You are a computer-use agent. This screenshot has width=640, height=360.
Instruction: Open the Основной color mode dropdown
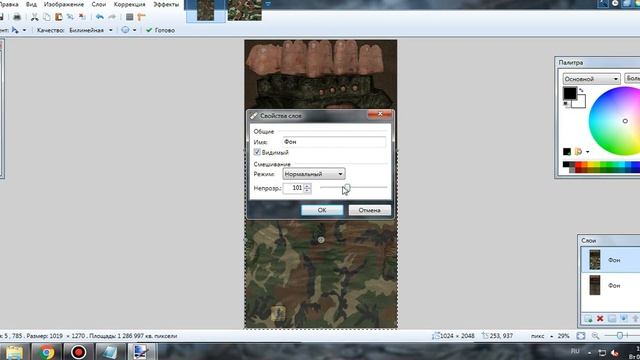(591, 79)
